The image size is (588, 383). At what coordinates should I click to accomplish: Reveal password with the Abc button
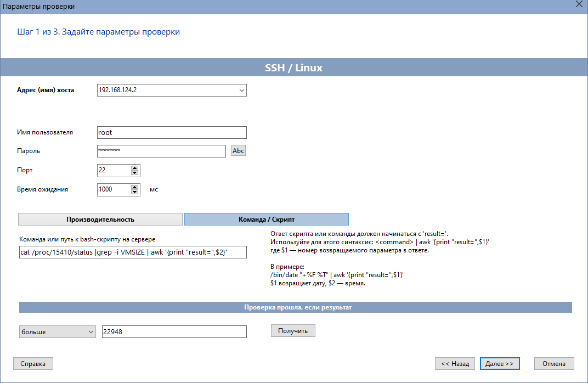pos(238,151)
